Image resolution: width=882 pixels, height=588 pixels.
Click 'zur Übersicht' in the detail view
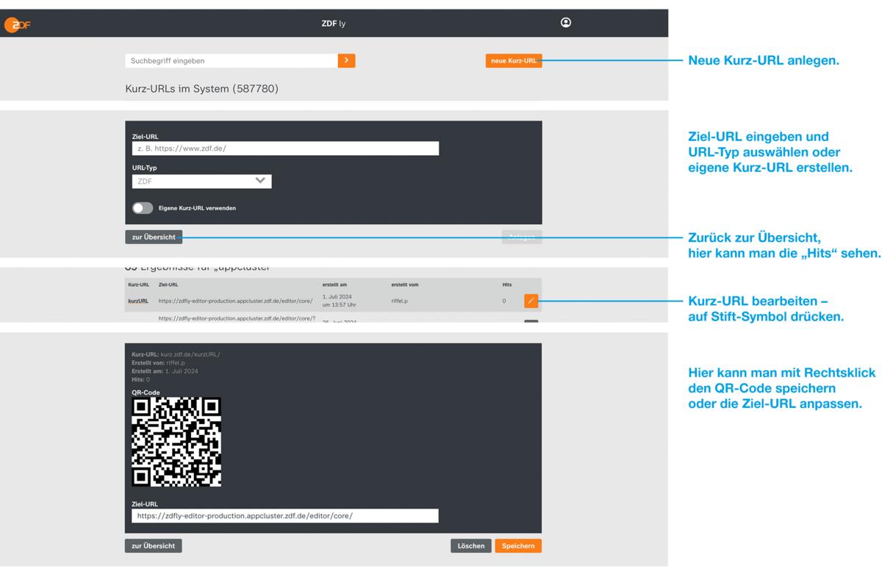[153, 545]
